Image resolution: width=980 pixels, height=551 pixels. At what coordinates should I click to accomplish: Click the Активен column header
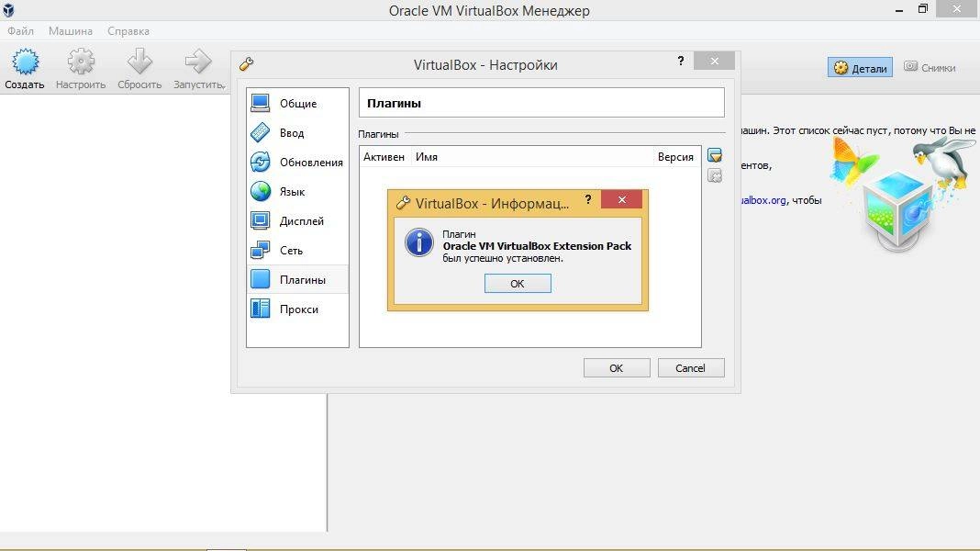(384, 157)
